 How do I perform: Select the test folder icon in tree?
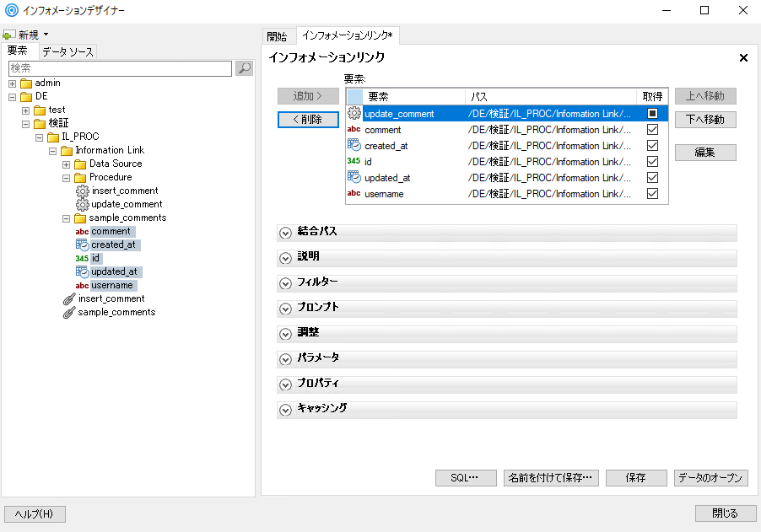40,110
